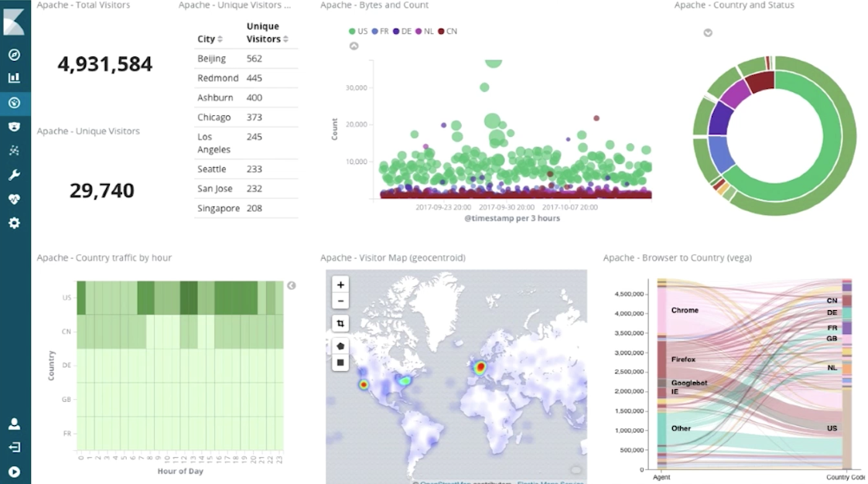Image resolution: width=868 pixels, height=484 pixels.
Task: Click the red hotspot on US west coast
Action: click(363, 384)
